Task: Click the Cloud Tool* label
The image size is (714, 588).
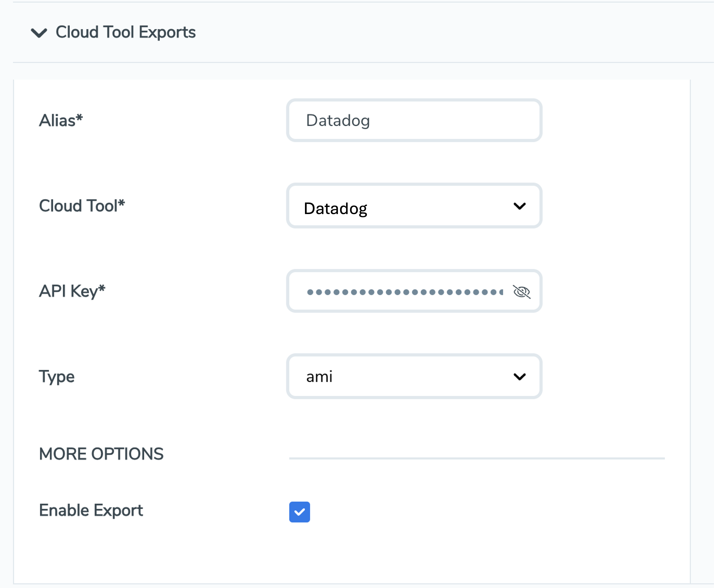Action: click(82, 206)
